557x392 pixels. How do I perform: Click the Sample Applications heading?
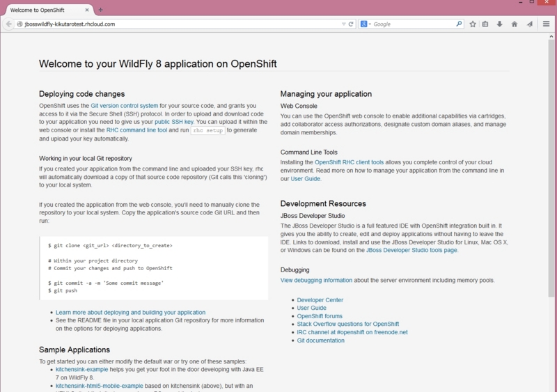click(74, 350)
